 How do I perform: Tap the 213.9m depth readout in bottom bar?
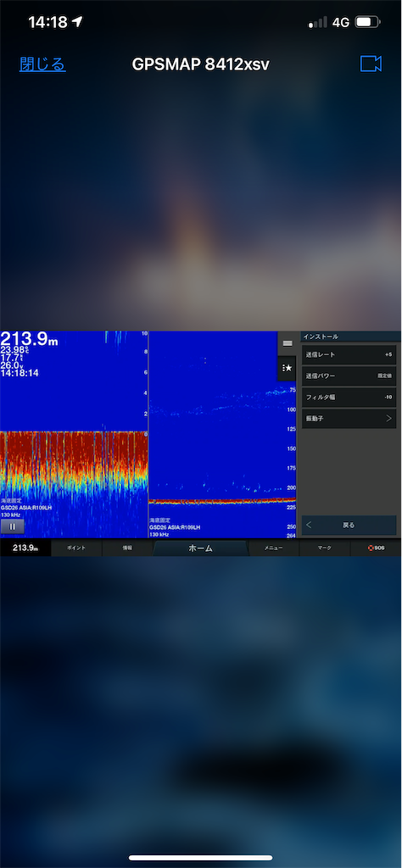point(25,548)
